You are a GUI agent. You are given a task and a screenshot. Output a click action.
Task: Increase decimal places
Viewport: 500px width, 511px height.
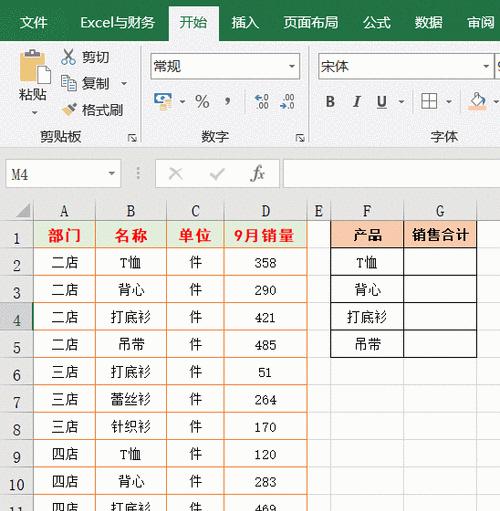point(262,101)
